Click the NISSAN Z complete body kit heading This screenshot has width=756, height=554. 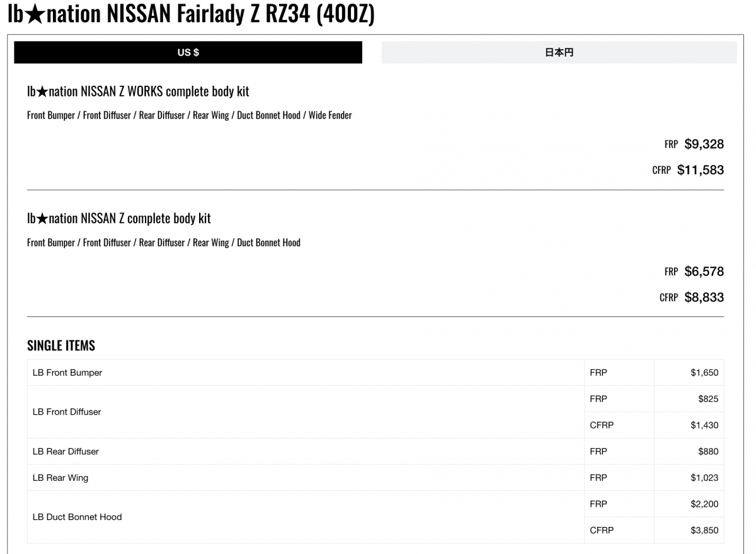[119, 219]
